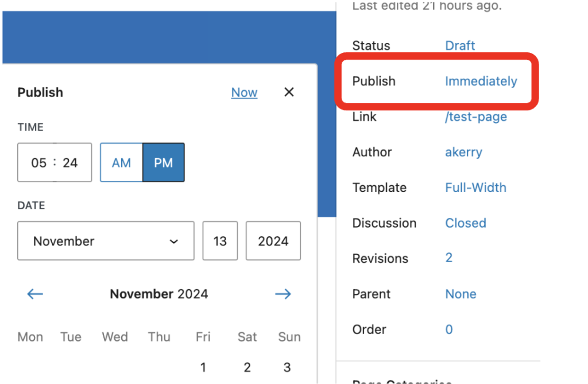View the next month in calendar

click(283, 294)
